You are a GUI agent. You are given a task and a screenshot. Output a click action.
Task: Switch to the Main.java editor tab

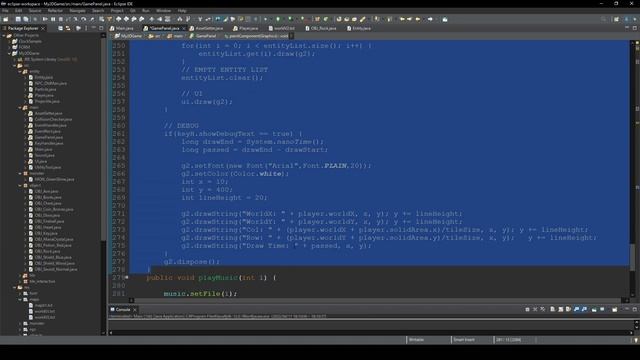tap(121, 28)
